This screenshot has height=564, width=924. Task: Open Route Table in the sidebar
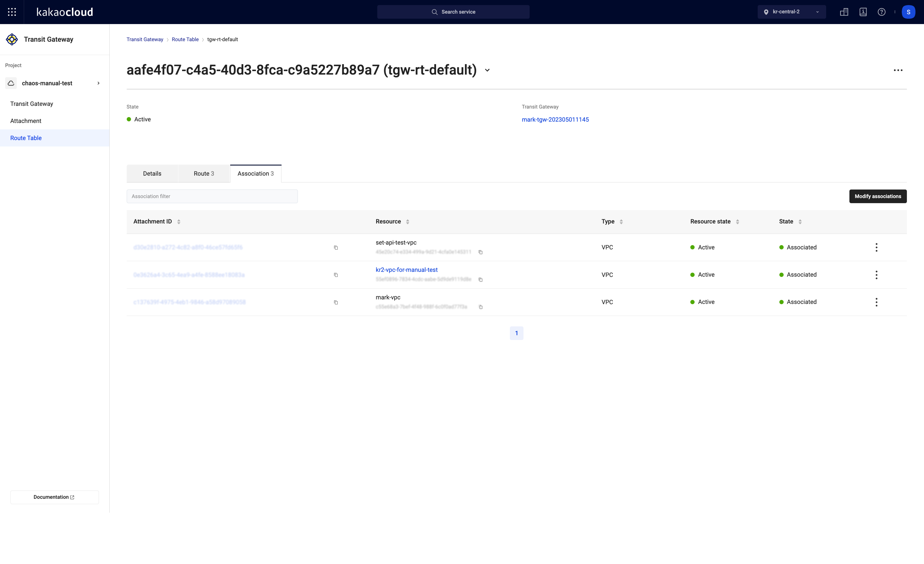[26, 138]
